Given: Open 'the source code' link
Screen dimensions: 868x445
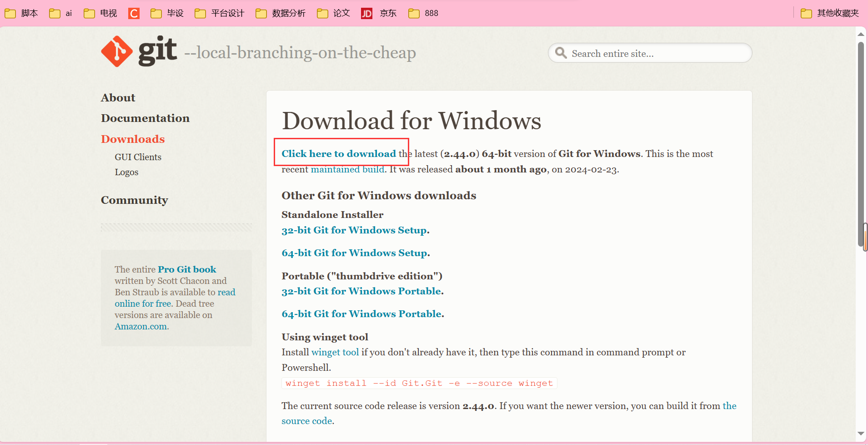Looking at the screenshot, I should point(729,406).
